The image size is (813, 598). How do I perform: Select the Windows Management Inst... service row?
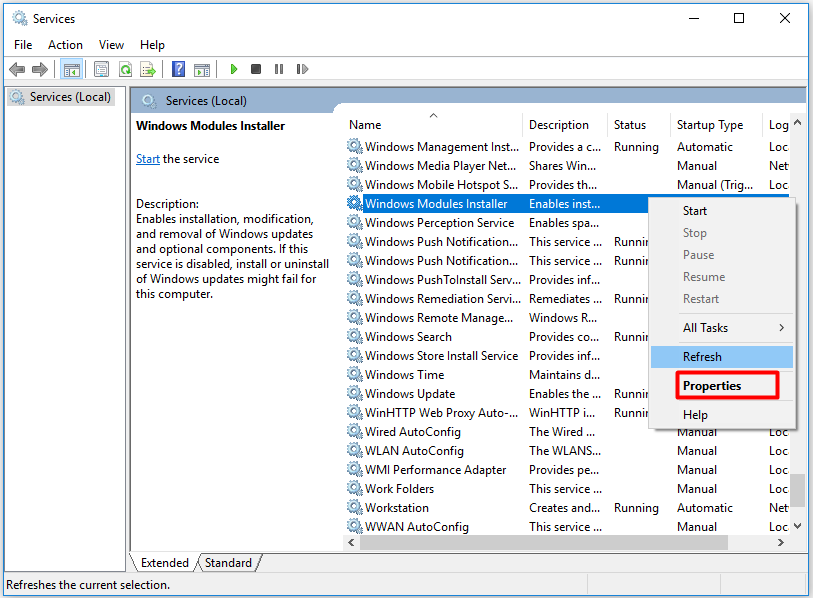pyautogui.click(x=567, y=147)
